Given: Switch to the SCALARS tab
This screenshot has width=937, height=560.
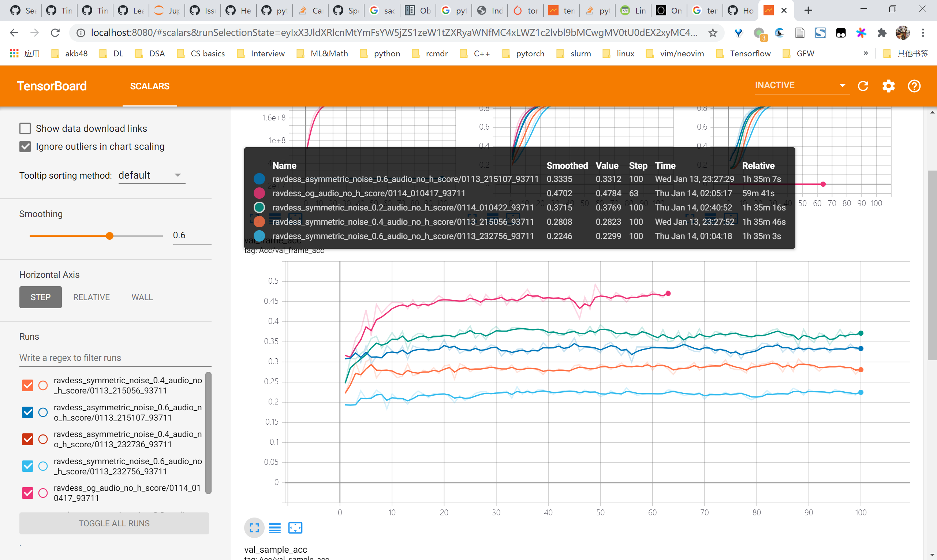Looking at the screenshot, I should (x=150, y=86).
